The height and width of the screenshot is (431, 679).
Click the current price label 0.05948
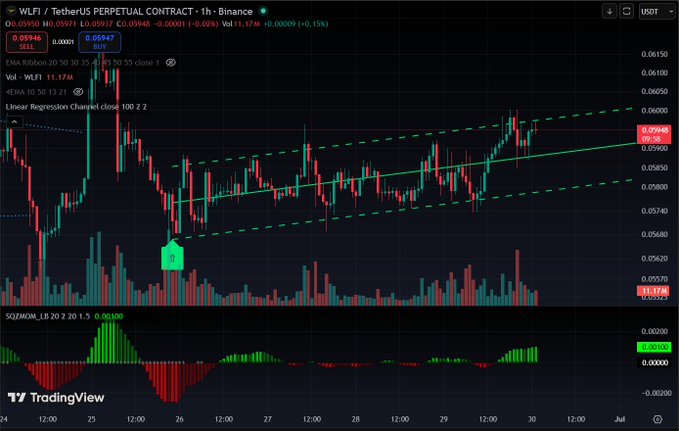point(654,134)
